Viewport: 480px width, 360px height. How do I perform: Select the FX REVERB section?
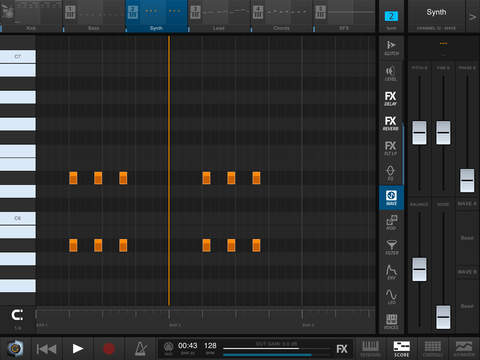coord(391,123)
